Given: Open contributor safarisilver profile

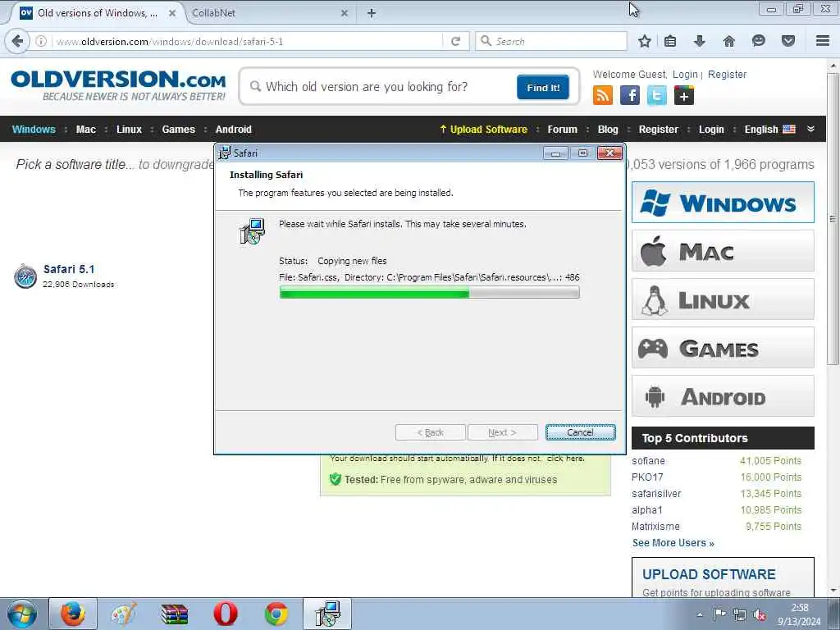Looking at the screenshot, I should 656,493.
